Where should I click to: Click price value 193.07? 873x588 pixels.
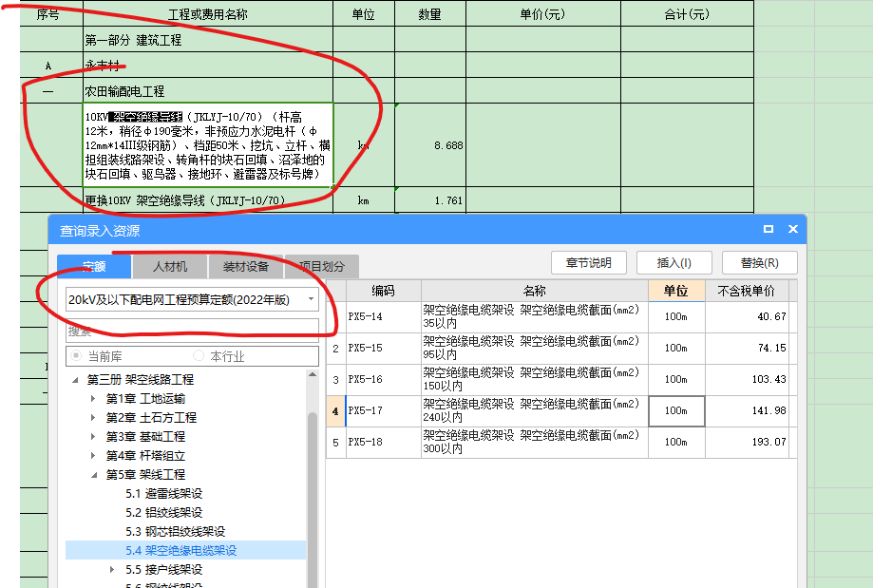tap(747, 442)
